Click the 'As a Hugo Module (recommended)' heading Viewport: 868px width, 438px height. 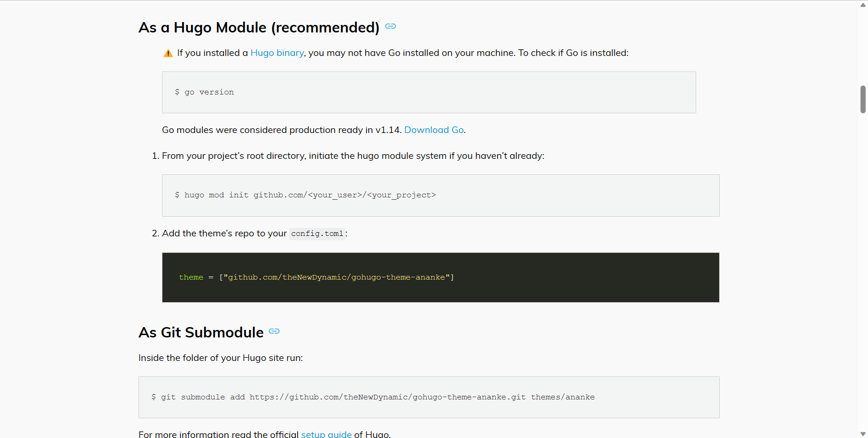pyautogui.click(x=259, y=27)
